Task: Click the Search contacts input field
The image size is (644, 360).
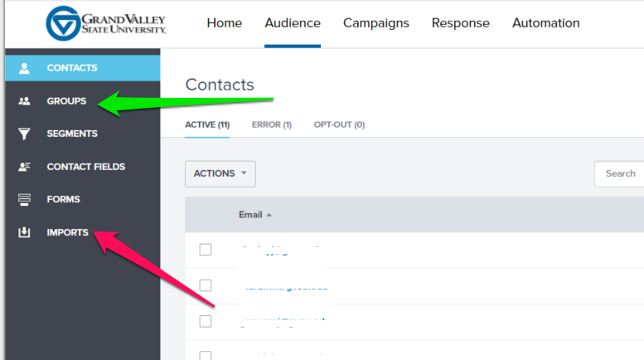Action: (x=622, y=173)
